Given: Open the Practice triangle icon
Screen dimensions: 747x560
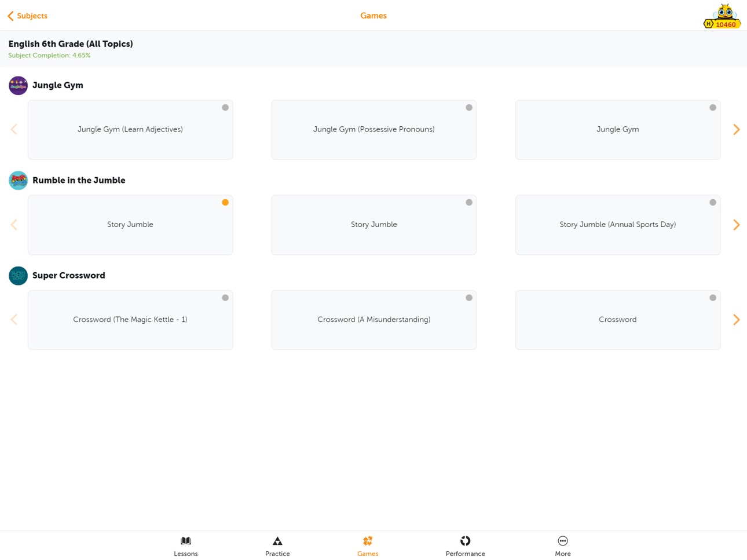Looking at the screenshot, I should pos(277,541).
